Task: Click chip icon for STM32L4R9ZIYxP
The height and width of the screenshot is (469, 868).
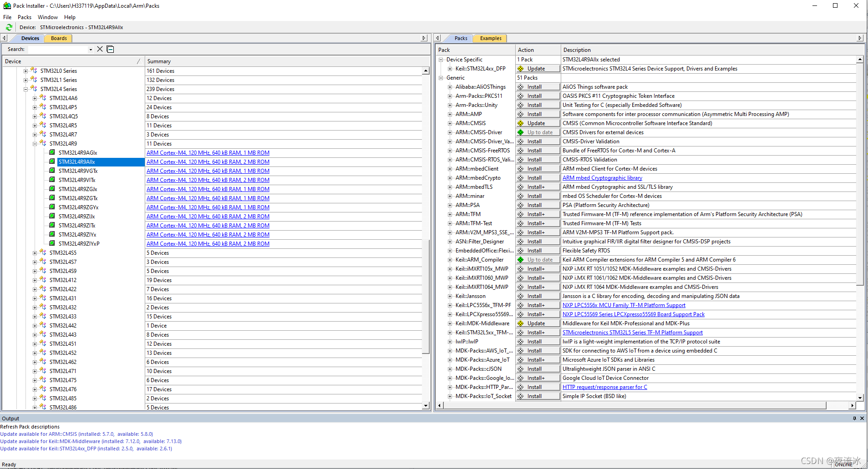Action: point(52,243)
